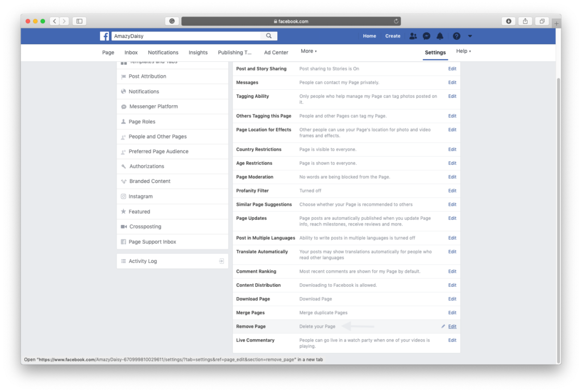Expand the account dropdown arrow in header
This screenshot has width=582, height=392.
pyautogui.click(x=469, y=36)
